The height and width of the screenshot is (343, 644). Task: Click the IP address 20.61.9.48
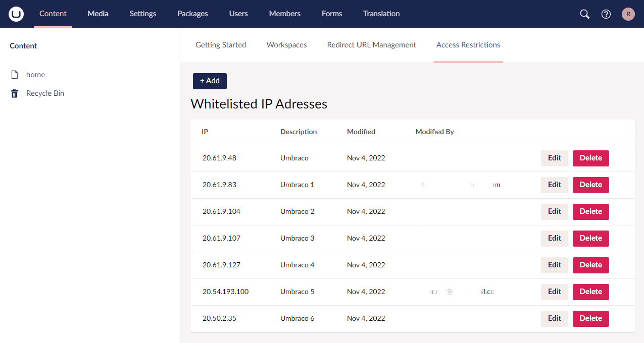pyautogui.click(x=219, y=158)
